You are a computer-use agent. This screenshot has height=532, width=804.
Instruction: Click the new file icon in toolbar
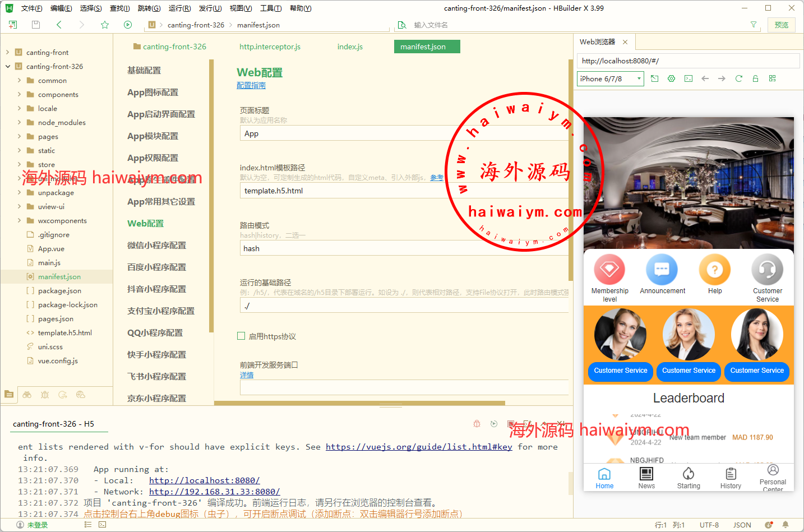[13, 25]
